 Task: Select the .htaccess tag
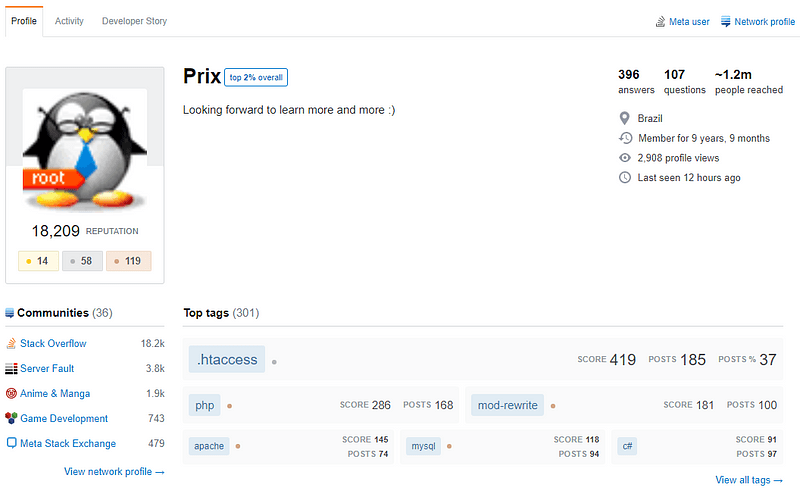pyautogui.click(x=227, y=359)
